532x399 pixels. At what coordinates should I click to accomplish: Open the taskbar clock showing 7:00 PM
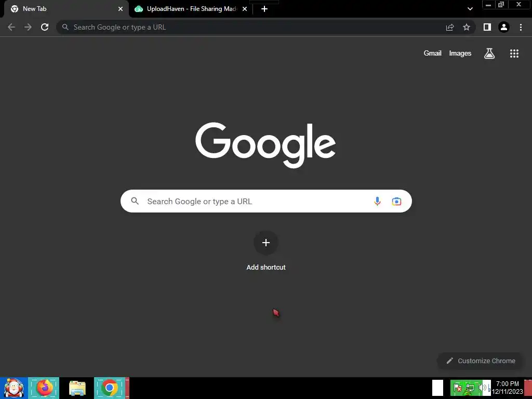[508, 388]
